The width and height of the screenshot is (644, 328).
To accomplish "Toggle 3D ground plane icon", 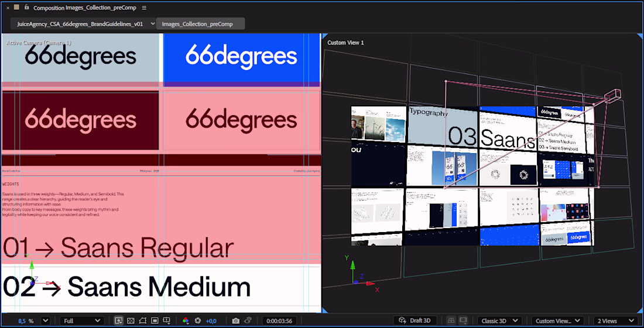I will 451,320.
